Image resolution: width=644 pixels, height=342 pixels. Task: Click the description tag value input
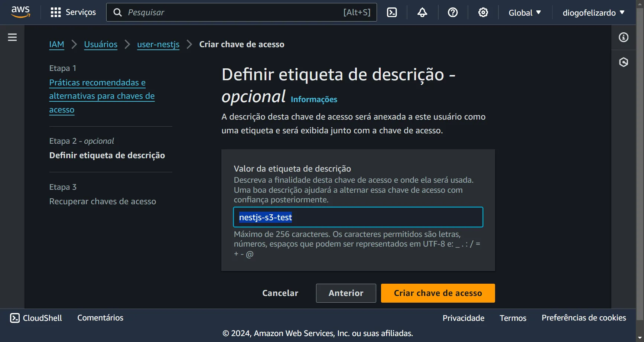click(358, 217)
